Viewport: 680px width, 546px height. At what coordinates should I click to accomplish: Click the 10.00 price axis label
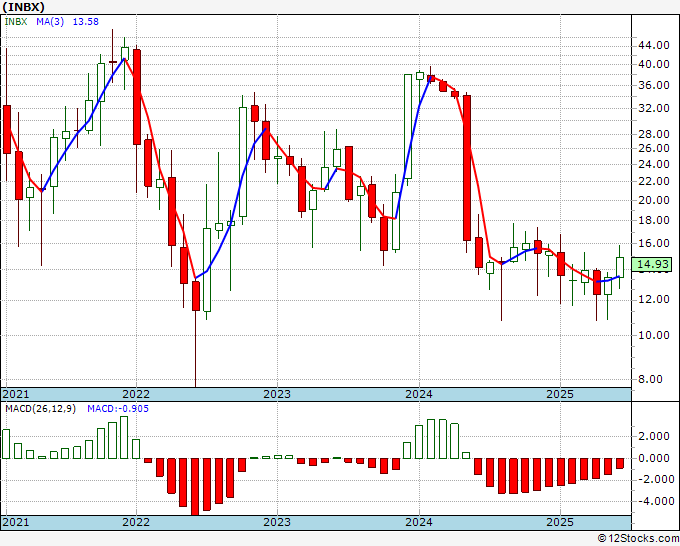point(653,335)
